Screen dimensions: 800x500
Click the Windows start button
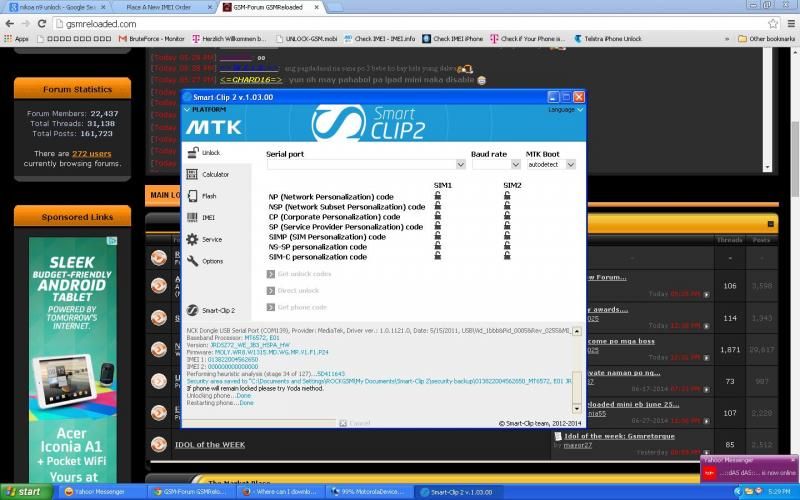(x=26, y=492)
